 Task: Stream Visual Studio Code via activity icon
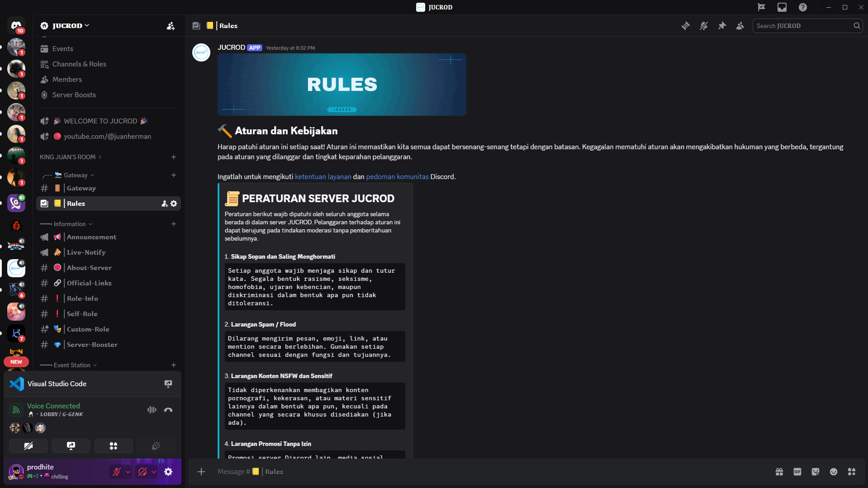tap(168, 384)
